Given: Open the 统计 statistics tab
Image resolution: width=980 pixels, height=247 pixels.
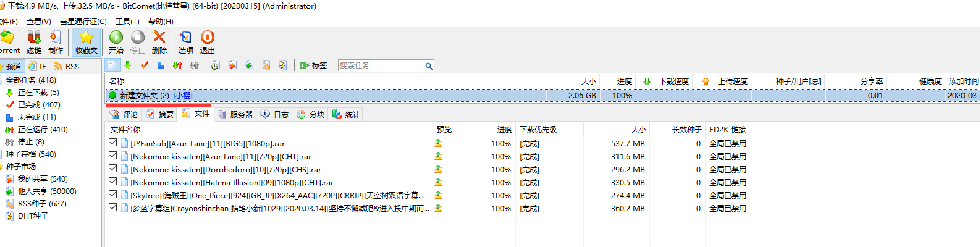Looking at the screenshot, I should pyautogui.click(x=347, y=114).
